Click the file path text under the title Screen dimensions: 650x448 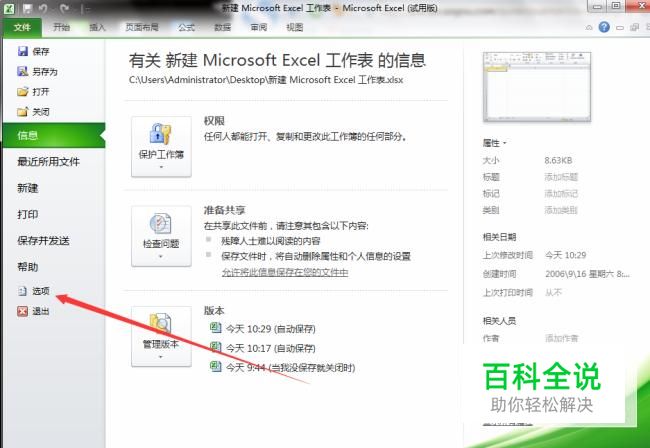266,80
